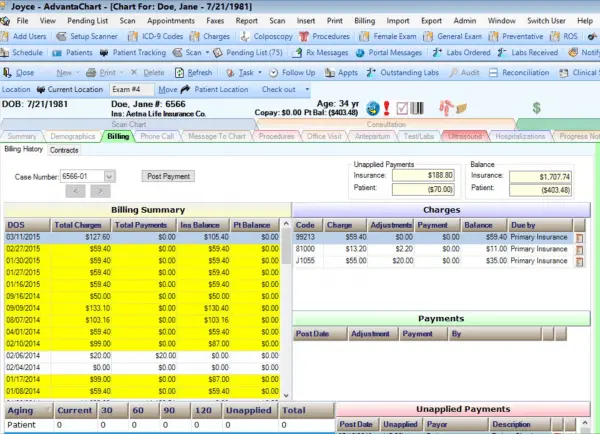Open Procedures from top toolbar
Image resolution: width=600 pixels, height=434 pixels.
[325, 37]
